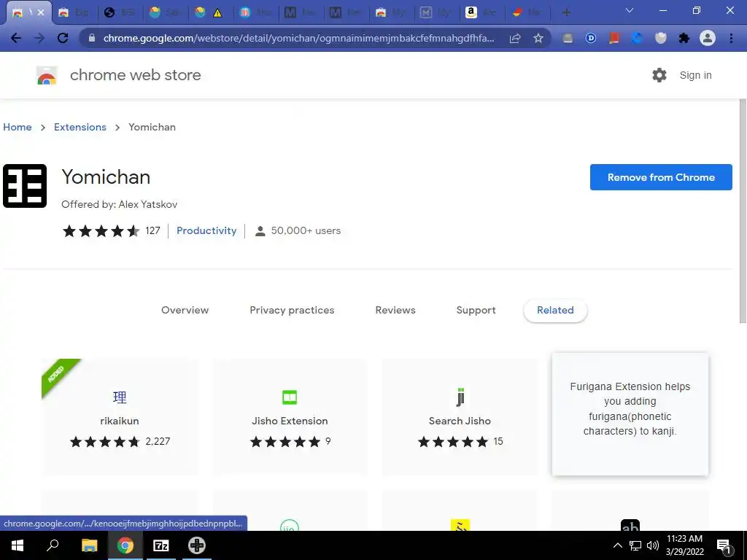The image size is (747, 560).
Task: Close the active Yomichan tab
Action: pyautogui.click(x=41, y=12)
